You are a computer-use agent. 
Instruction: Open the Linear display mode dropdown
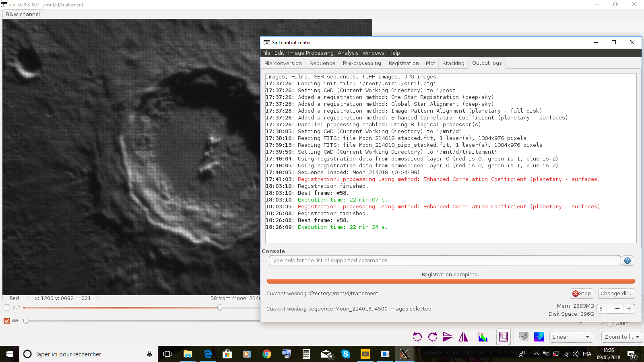(571, 337)
